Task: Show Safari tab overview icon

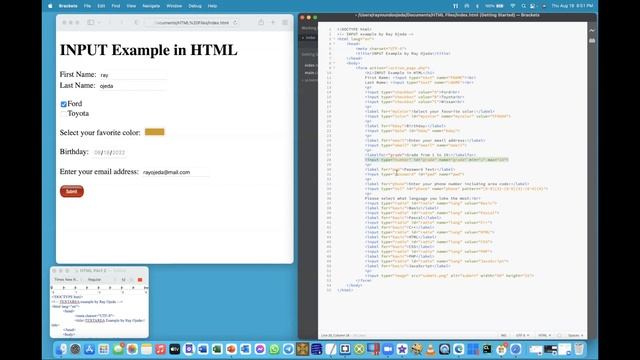Action: (285, 22)
